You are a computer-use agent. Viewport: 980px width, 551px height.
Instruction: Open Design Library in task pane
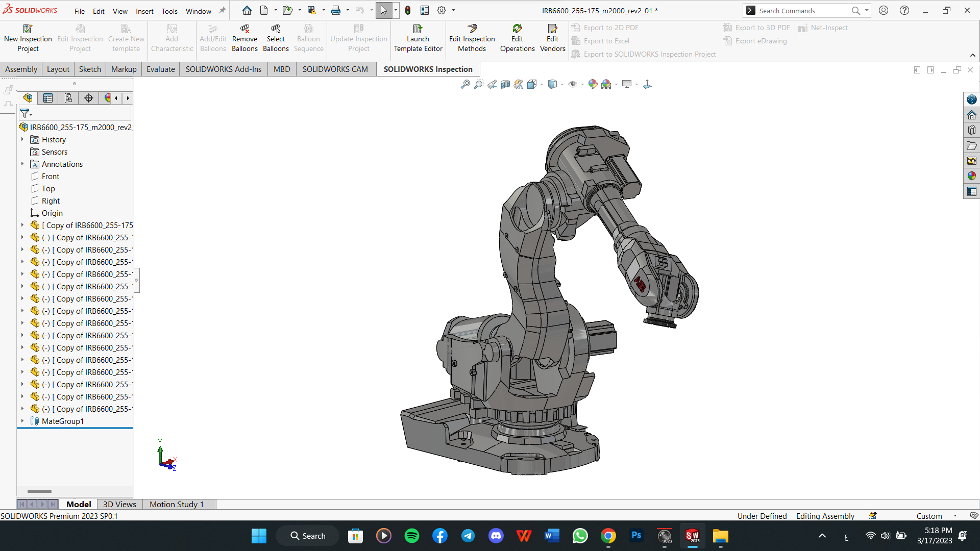coord(971,130)
